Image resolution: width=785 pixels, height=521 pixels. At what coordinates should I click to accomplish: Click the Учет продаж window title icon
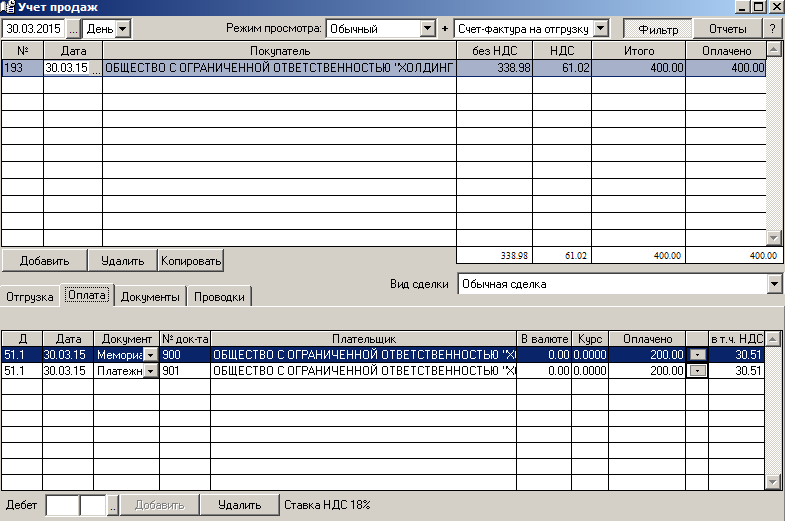(x=9, y=8)
